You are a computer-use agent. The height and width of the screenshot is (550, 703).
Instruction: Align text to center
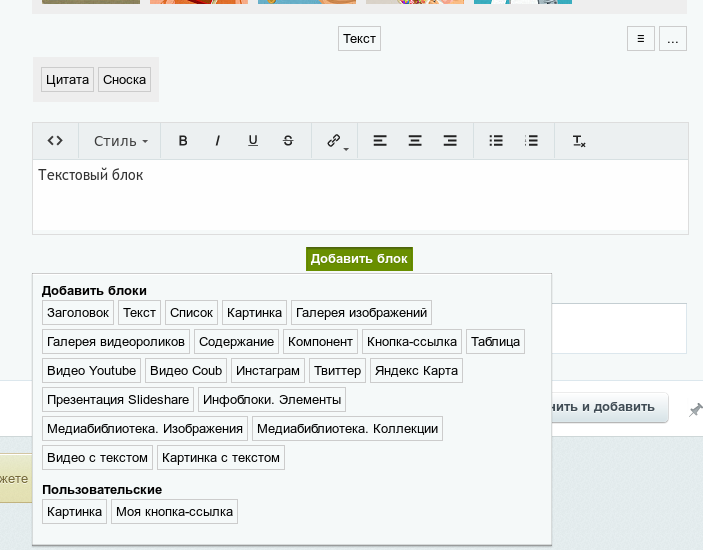(x=415, y=141)
